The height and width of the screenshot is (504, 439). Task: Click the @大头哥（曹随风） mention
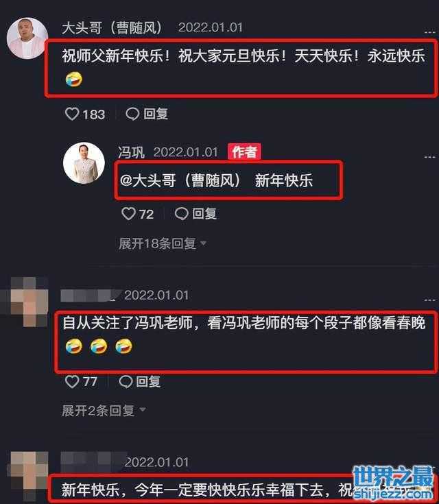coord(180,180)
